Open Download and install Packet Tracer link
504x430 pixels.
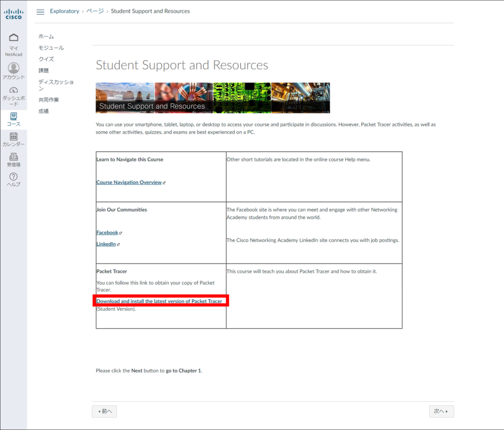click(159, 301)
